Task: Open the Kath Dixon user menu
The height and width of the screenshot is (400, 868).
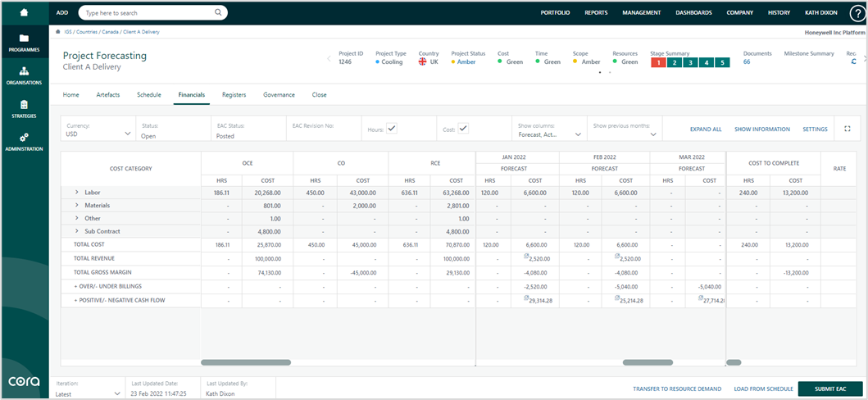Action: (x=823, y=13)
